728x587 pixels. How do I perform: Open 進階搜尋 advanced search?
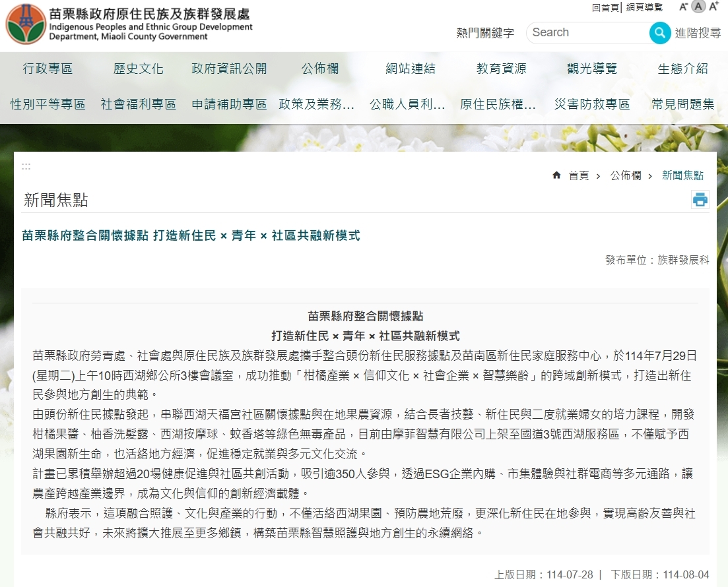click(698, 33)
